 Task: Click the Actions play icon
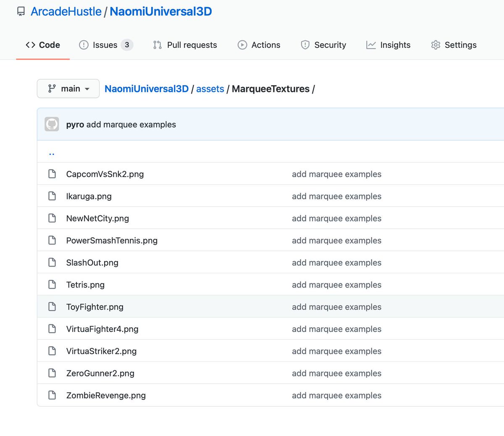[242, 45]
